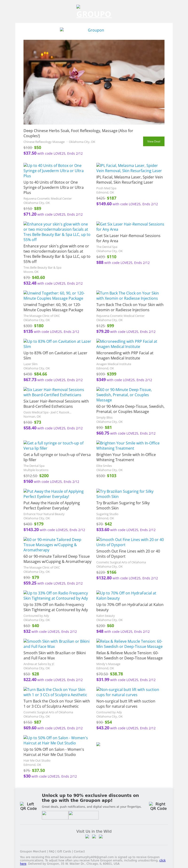188x868 pixels.
Task: Click the Left QR Code image
Action: coord(28,806)
